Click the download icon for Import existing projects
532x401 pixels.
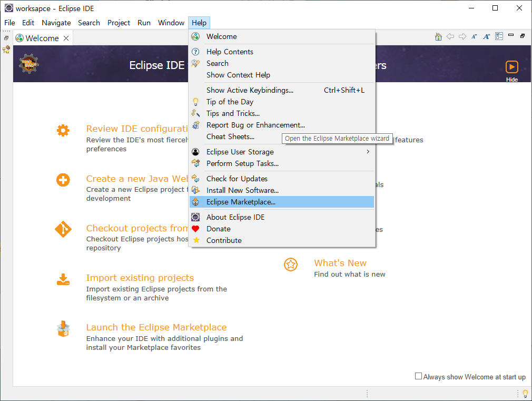(63, 279)
